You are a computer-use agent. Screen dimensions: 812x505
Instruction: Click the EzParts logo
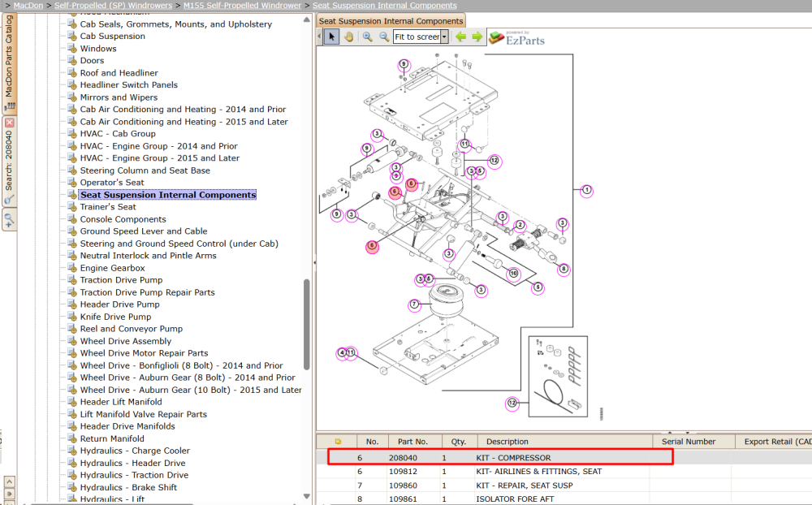coord(516,38)
